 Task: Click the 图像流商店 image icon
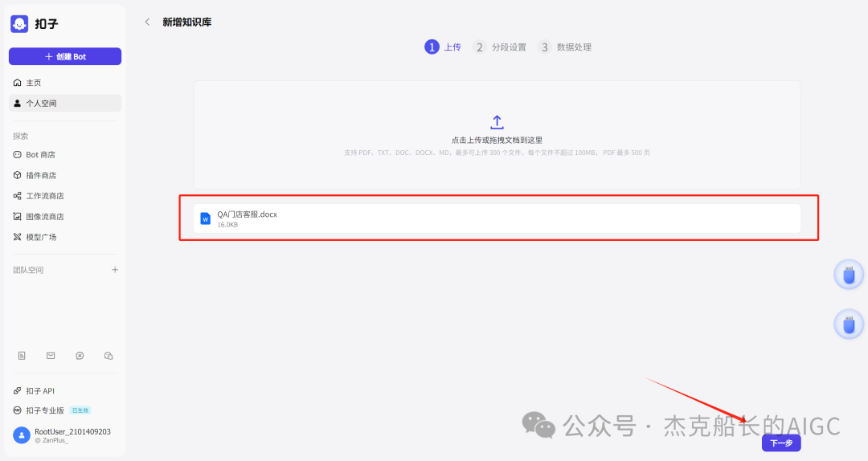[x=17, y=216]
